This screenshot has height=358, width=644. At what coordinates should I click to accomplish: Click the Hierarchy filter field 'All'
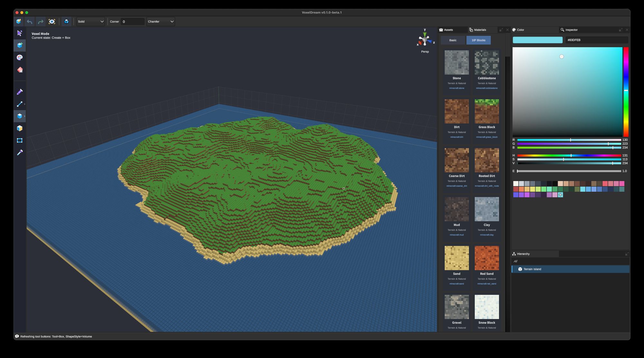tap(570, 262)
